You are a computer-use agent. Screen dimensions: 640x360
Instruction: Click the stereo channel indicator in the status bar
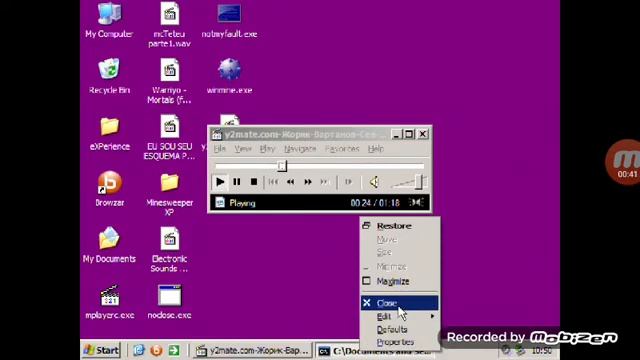tap(416, 202)
